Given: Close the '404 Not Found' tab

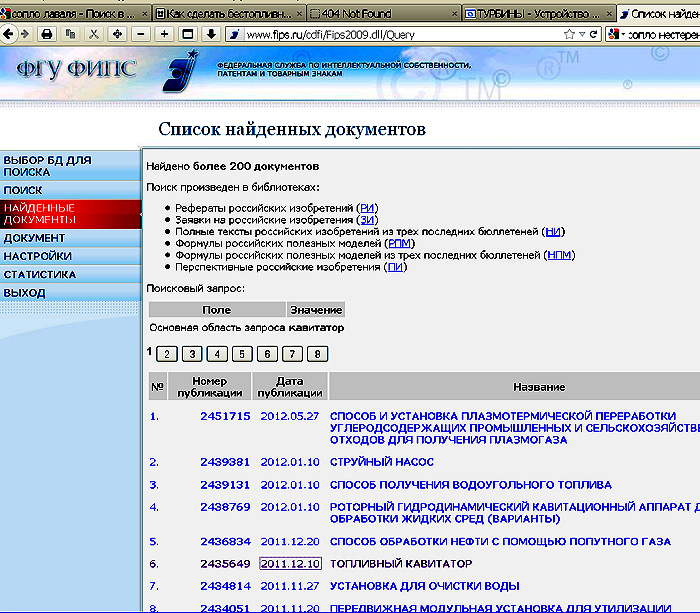Looking at the screenshot, I should pos(454,14).
